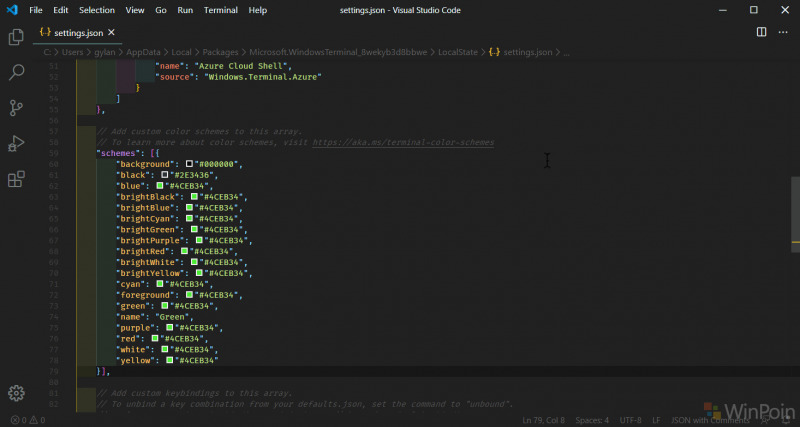Open the Terminal menu

(x=221, y=10)
